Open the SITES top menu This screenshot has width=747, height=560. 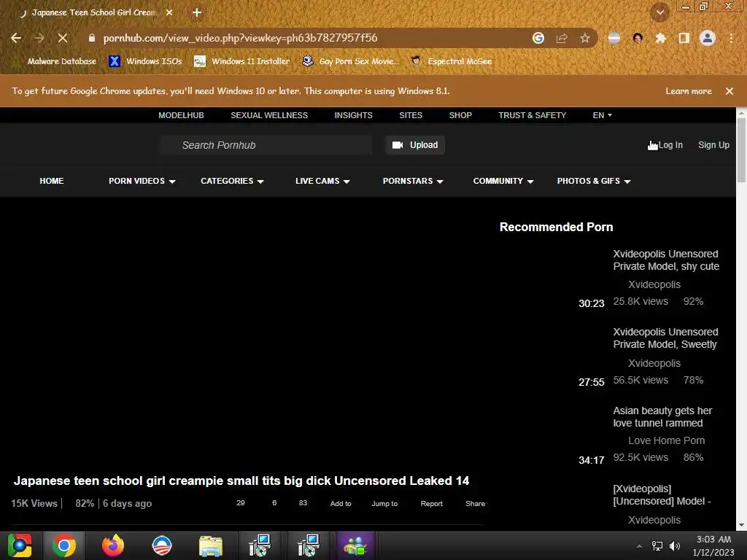[411, 115]
